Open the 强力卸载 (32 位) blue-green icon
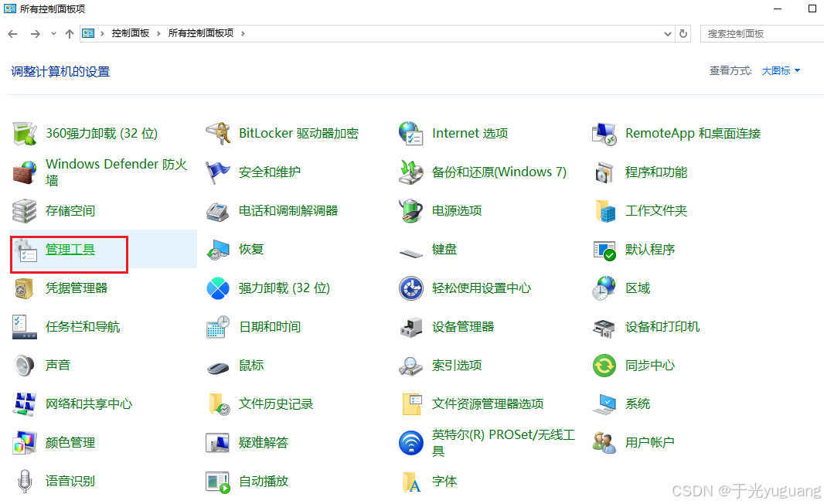824x504 pixels. [x=218, y=288]
